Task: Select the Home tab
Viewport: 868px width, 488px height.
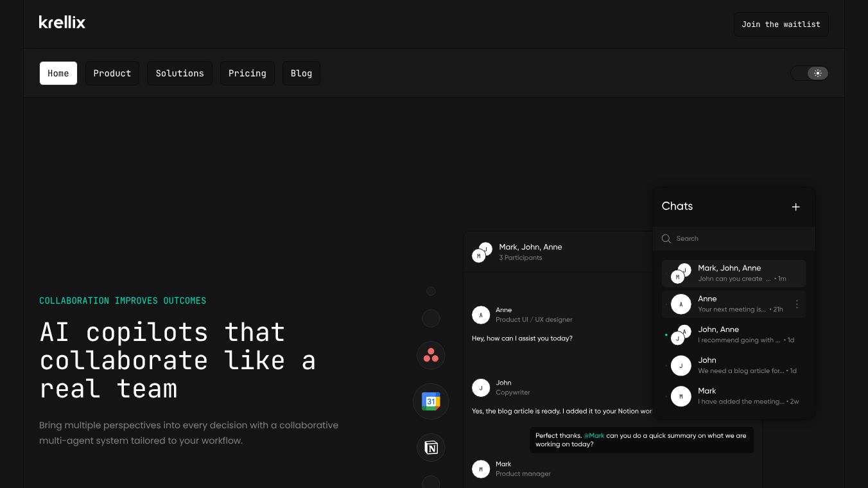Action: tap(58, 73)
